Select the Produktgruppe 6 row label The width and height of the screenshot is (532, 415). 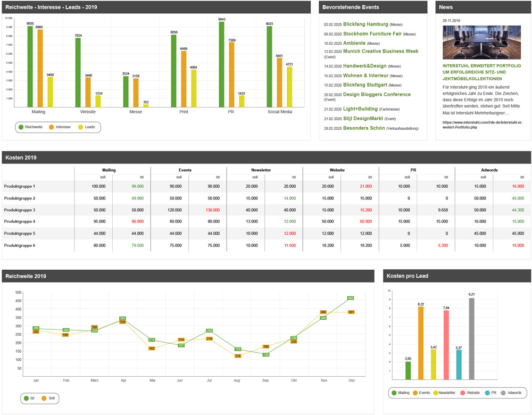click(x=20, y=245)
